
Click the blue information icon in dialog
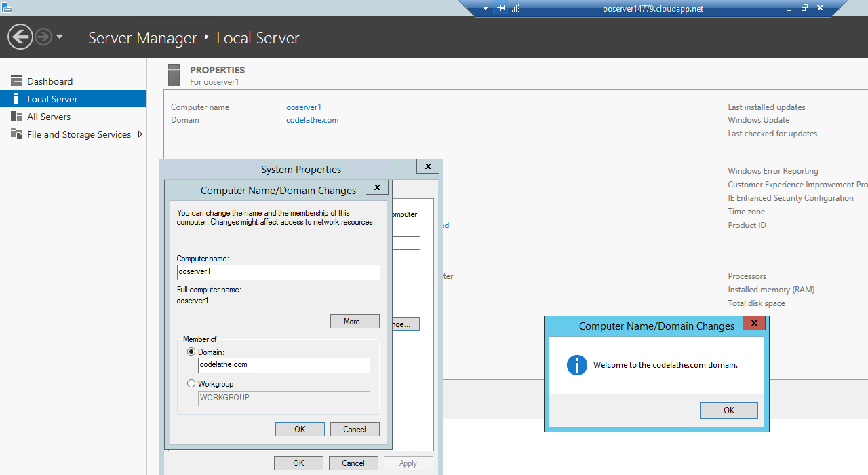tap(576, 365)
